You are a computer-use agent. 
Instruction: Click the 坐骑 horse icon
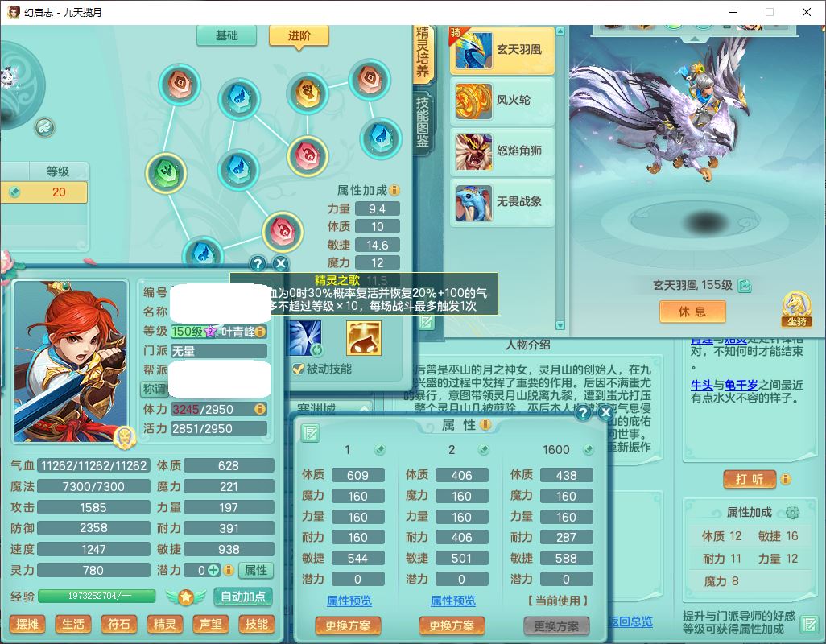[x=796, y=309]
